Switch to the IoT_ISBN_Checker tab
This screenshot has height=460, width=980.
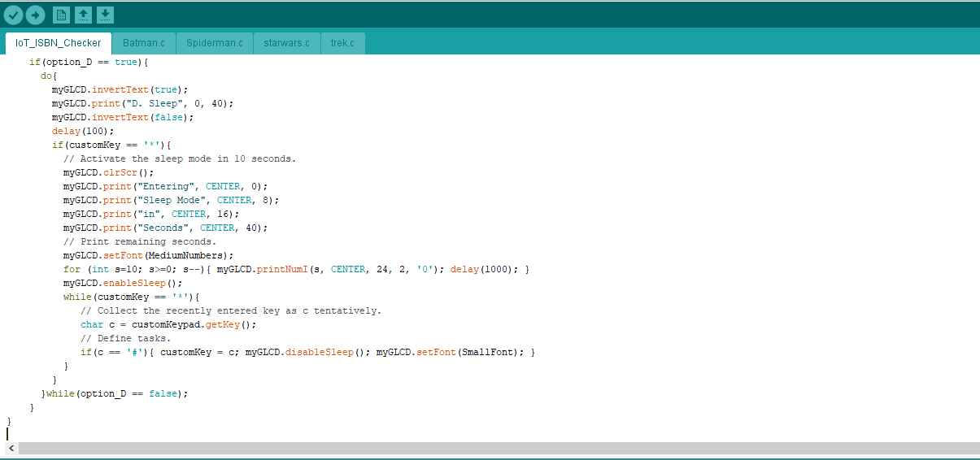point(59,43)
